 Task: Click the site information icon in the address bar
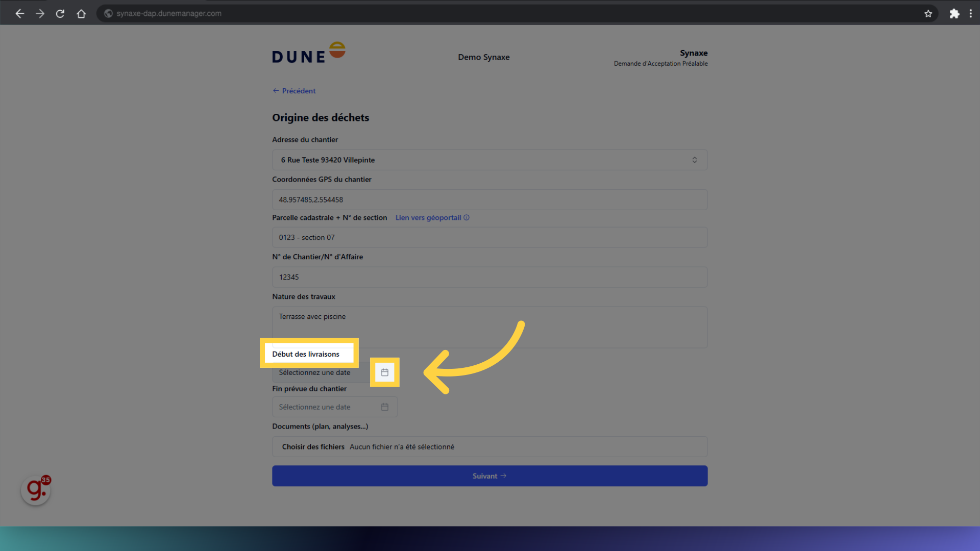click(x=108, y=13)
